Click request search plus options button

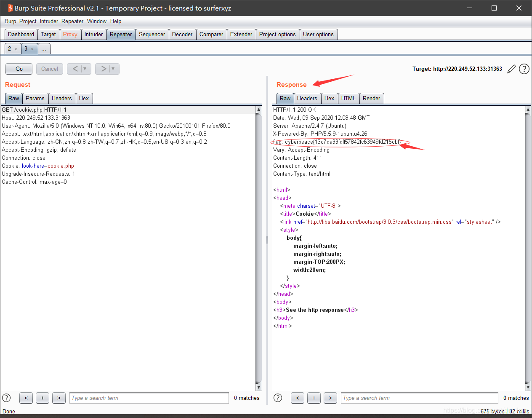(43, 398)
